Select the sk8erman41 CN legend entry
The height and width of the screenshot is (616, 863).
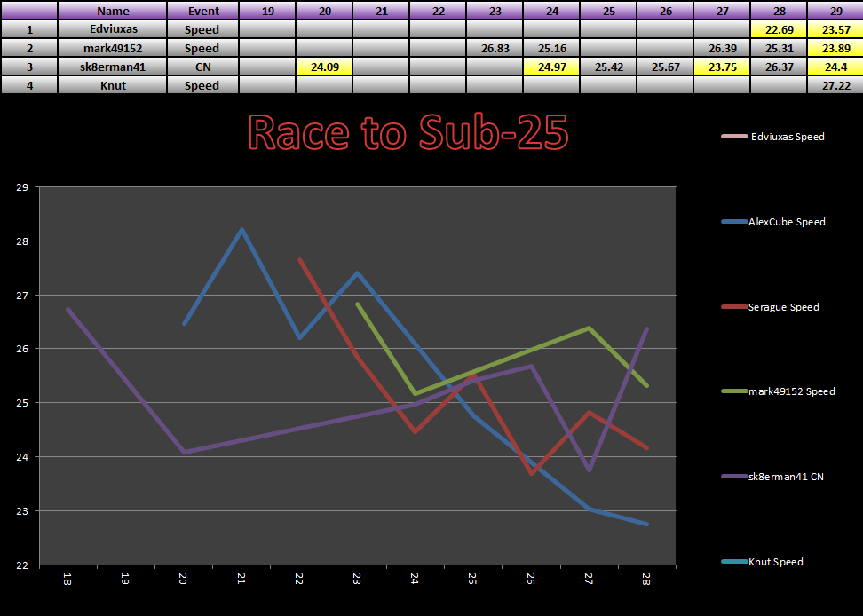click(772, 477)
